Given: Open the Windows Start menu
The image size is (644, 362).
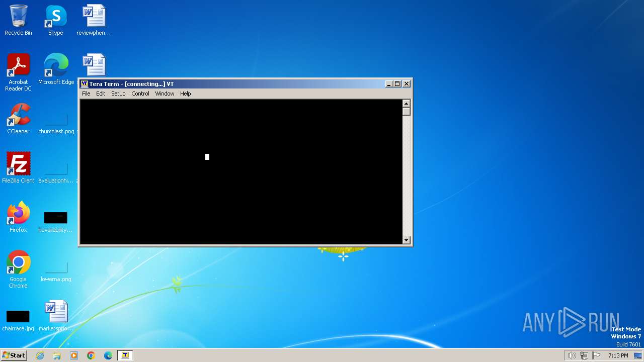Looking at the screenshot, I should pyautogui.click(x=14, y=355).
